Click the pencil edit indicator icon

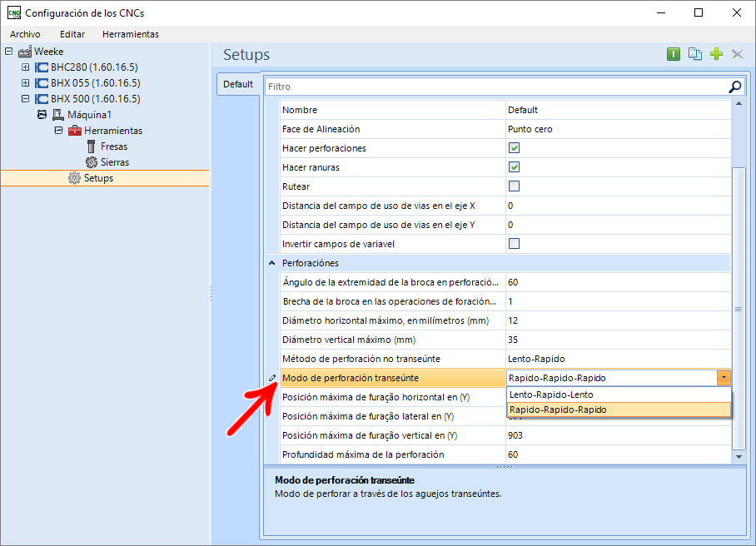(x=272, y=378)
